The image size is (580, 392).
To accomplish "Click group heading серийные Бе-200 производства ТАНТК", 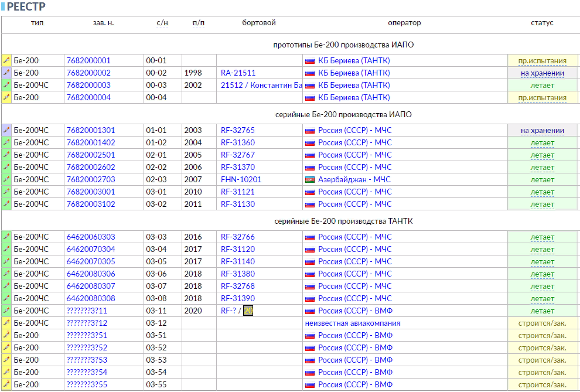I will pyautogui.click(x=343, y=221).
